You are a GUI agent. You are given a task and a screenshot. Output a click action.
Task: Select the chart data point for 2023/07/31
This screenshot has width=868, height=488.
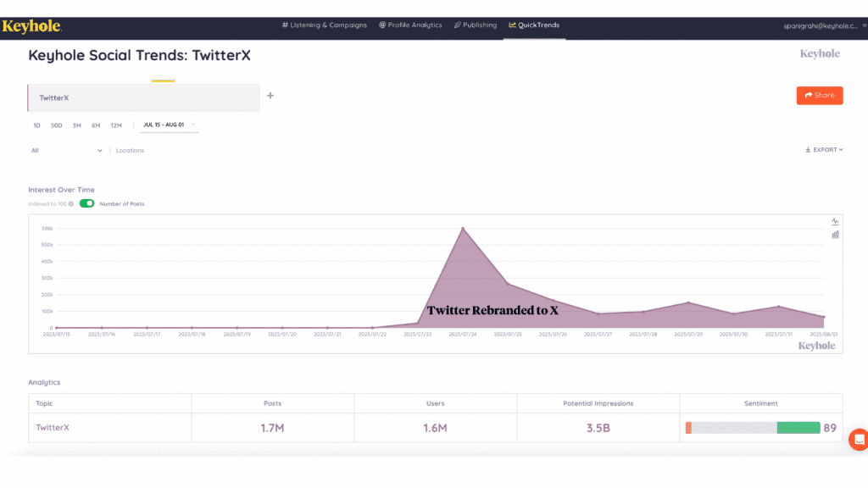click(x=779, y=307)
